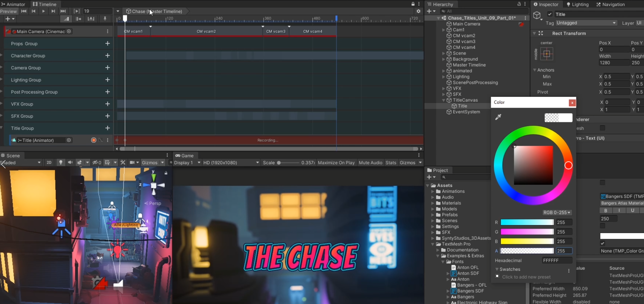Toggle scene audio with the speaker icon
The image size is (644, 304).
70,162
